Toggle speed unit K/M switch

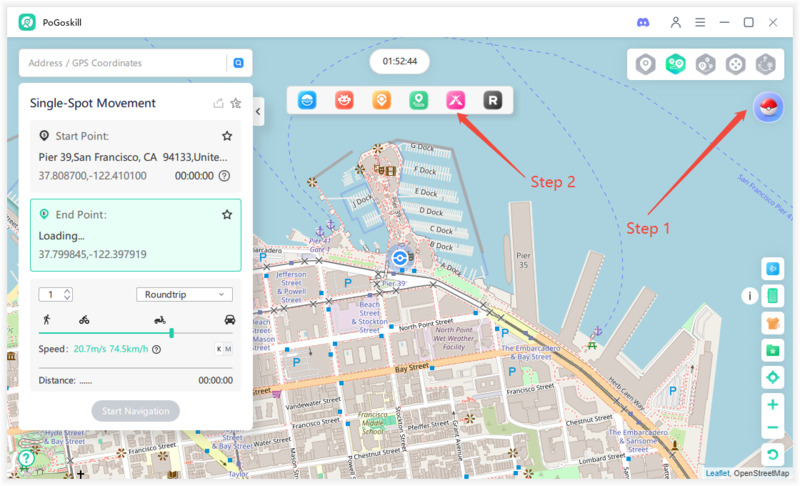(223, 349)
